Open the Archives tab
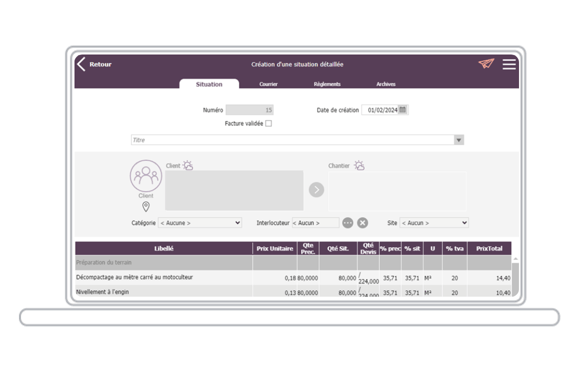The height and width of the screenshot is (375, 580). [x=386, y=84]
